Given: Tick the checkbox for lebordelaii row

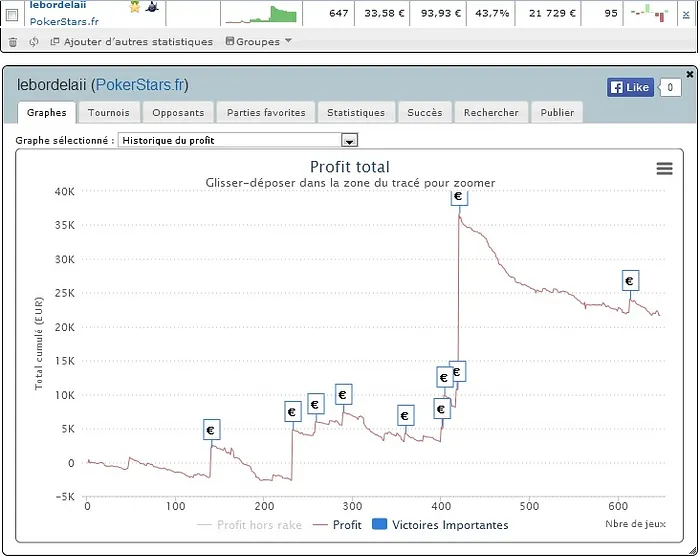Looking at the screenshot, I should pyautogui.click(x=13, y=14).
